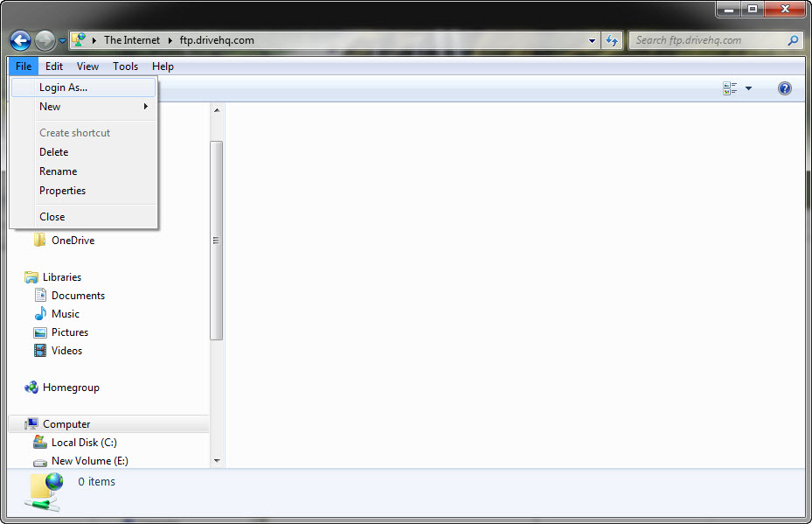The image size is (812, 524).
Task: Click the Local Disk (C:) drive icon
Action: (x=39, y=443)
